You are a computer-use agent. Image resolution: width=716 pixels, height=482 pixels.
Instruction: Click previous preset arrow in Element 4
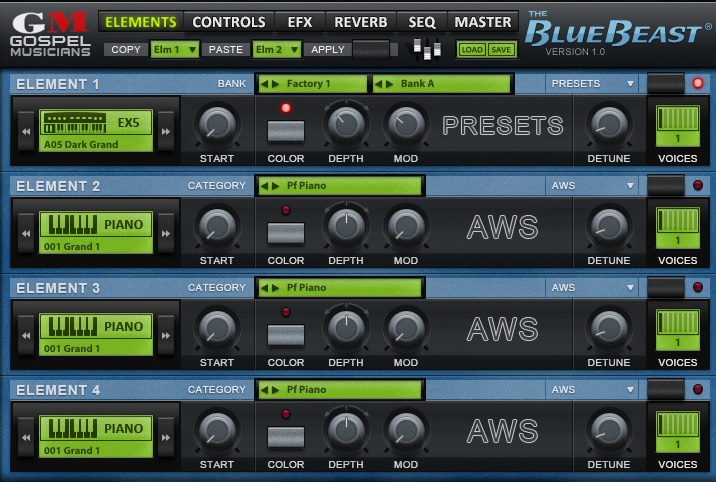coord(26,437)
